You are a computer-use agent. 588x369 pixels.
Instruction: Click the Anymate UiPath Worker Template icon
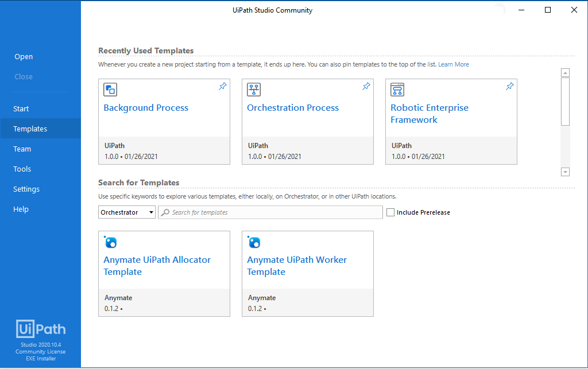coord(254,242)
